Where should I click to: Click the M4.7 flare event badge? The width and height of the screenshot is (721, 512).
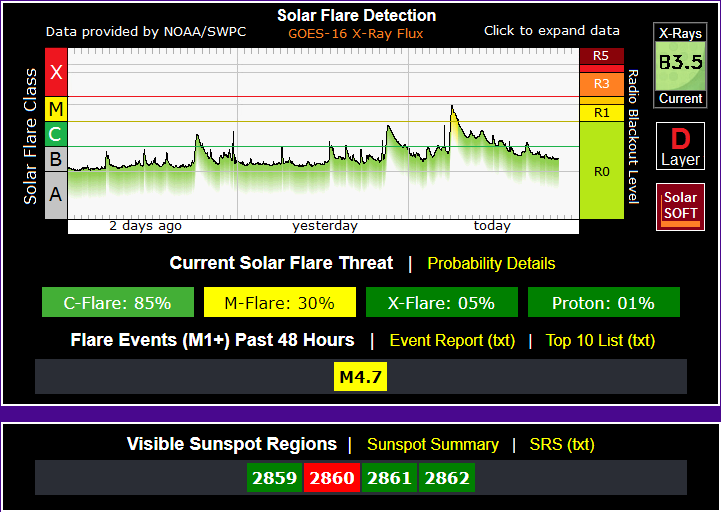pos(360,377)
